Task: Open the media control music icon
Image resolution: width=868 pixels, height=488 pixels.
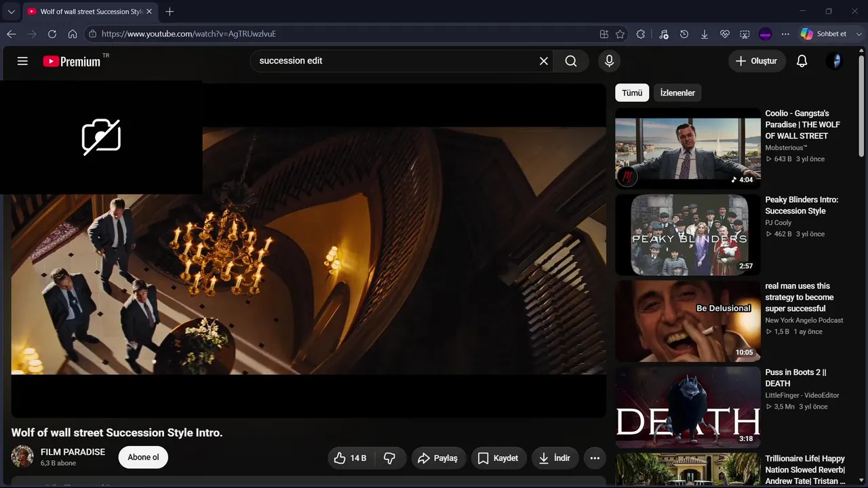Action: click(664, 34)
